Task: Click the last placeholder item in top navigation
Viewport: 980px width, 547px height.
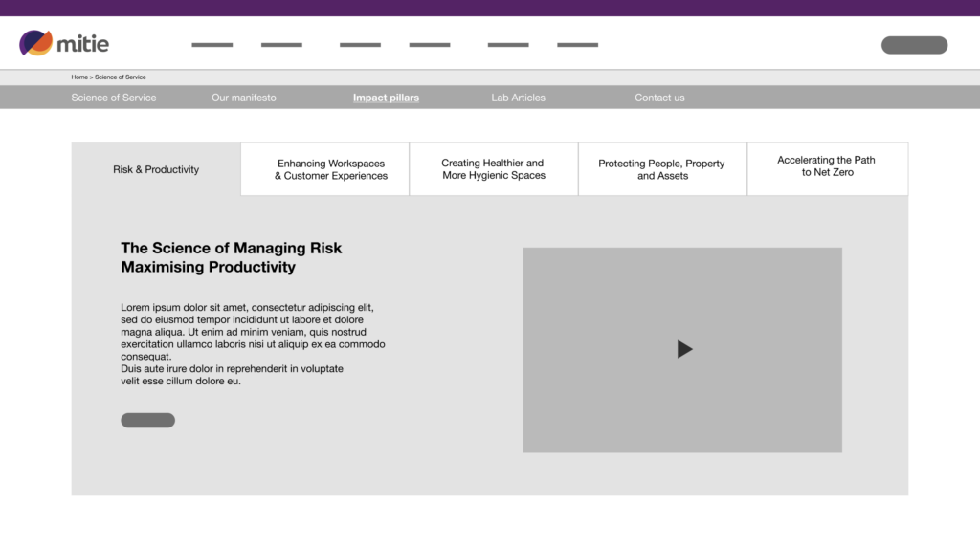Action: pos(577,45)
